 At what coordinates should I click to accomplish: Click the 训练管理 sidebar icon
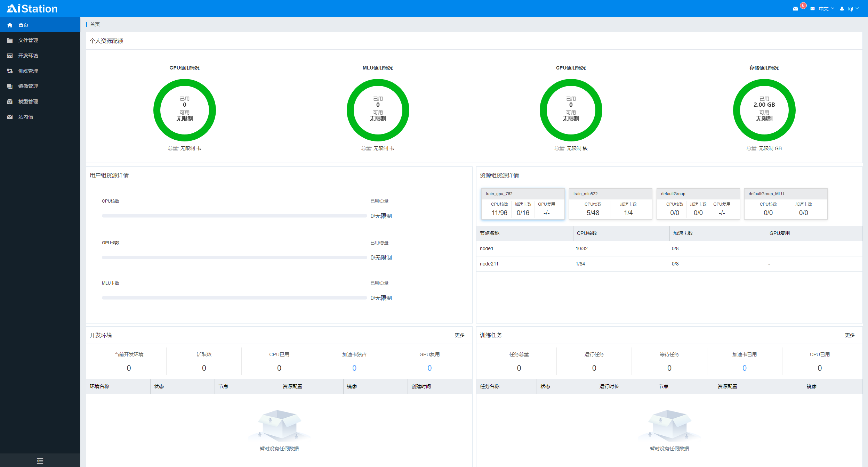(x=10, y=71)
